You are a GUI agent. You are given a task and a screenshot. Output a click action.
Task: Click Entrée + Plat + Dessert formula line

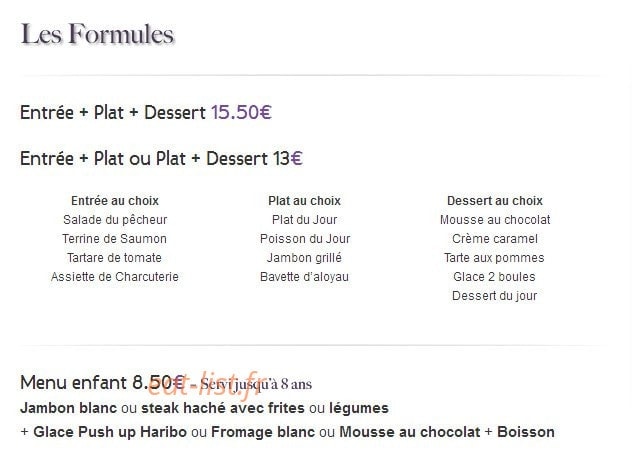tap(146, 112)
